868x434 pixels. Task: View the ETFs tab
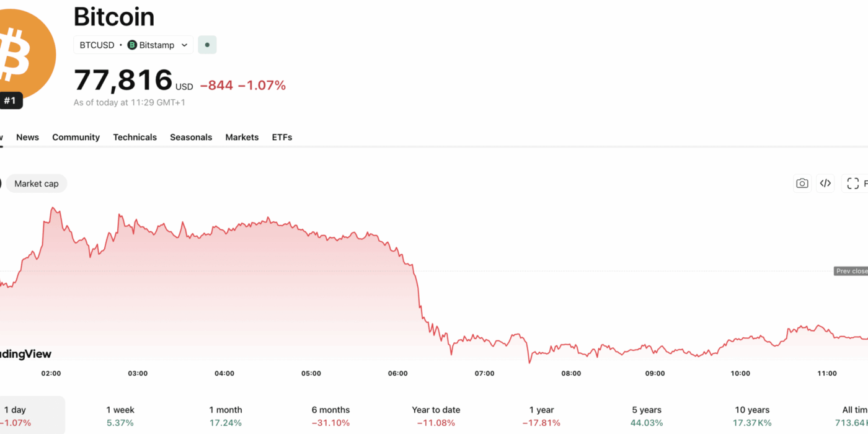pos(282,137)
